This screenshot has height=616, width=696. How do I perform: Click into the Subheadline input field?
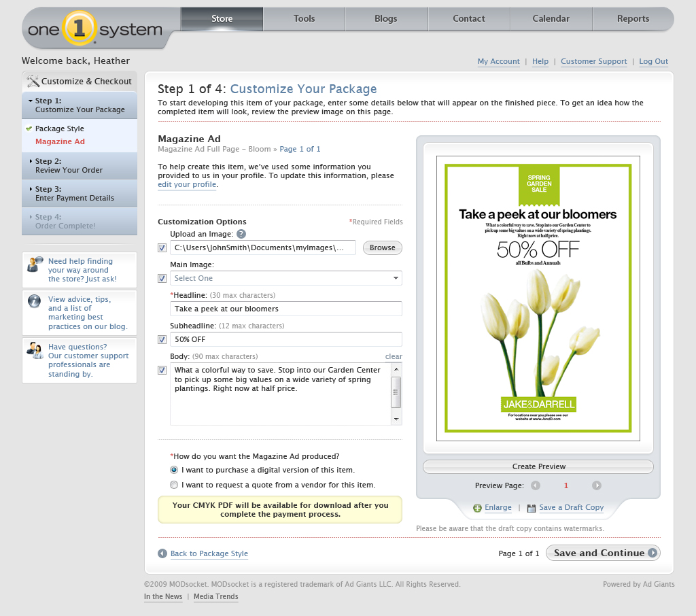tap(286, 339)
